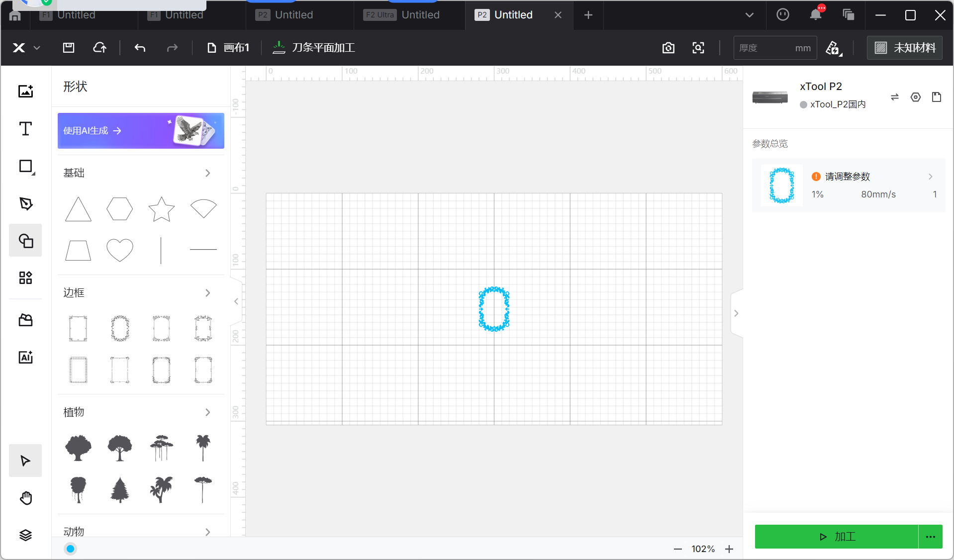954x560 pixels.
Task: Save project with the floppy disk icon
Action: (x=69, y=48)
